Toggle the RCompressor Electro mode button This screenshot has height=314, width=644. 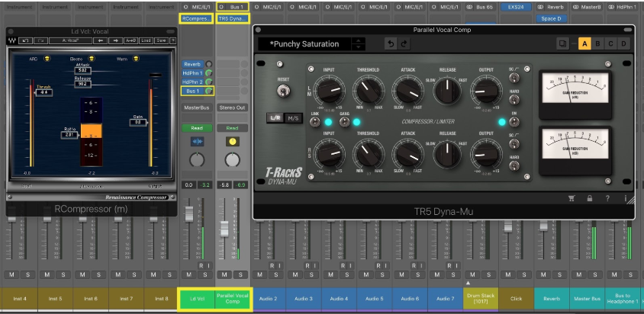[x=92, y=59]
